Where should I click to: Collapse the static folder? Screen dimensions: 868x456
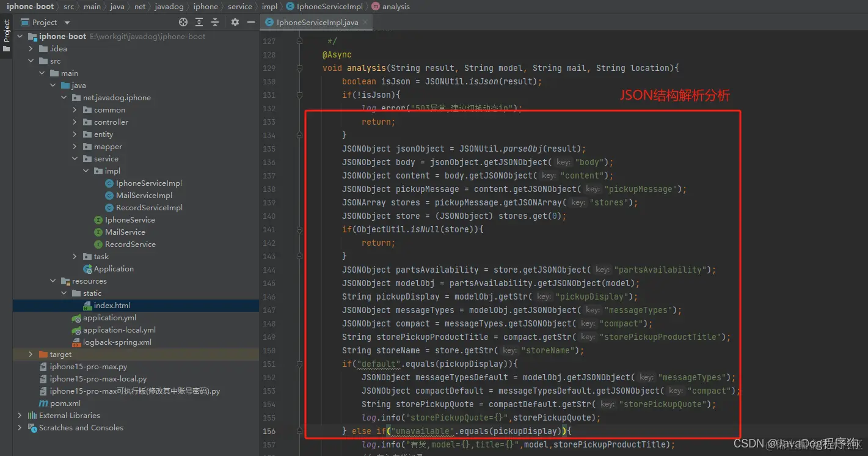coord(64,293)
